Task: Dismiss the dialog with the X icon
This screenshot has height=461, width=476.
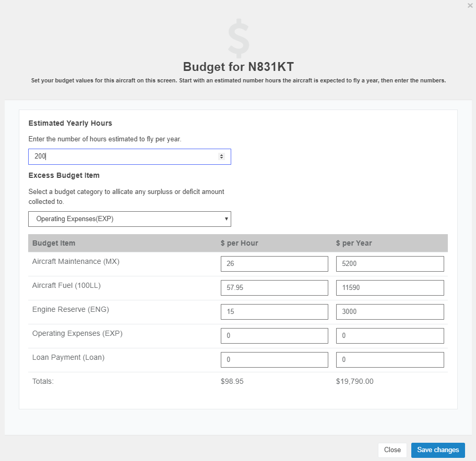Action: tap(469, 6)
